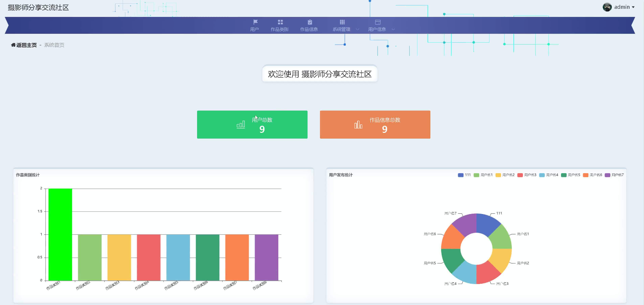Click the dark green 作品类别6 bar
This screenshot has height=305, width=644.
(x=208, y=257)
